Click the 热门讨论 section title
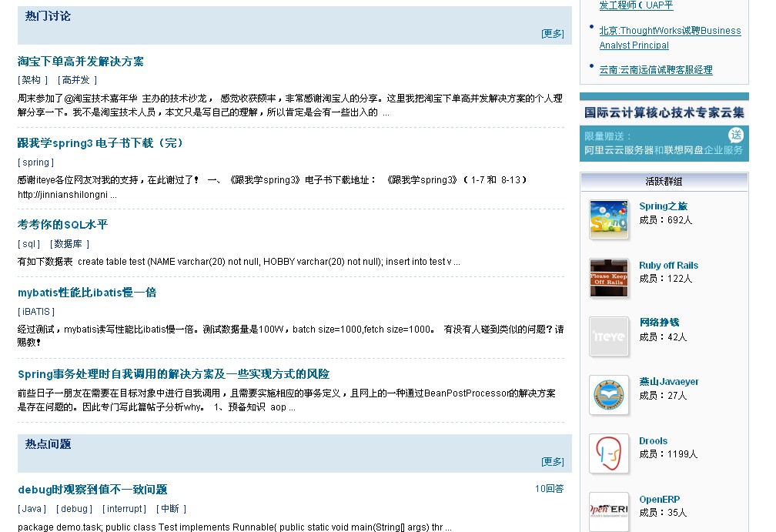The width and height of the screenshot is (776, 532). (48, 16)
